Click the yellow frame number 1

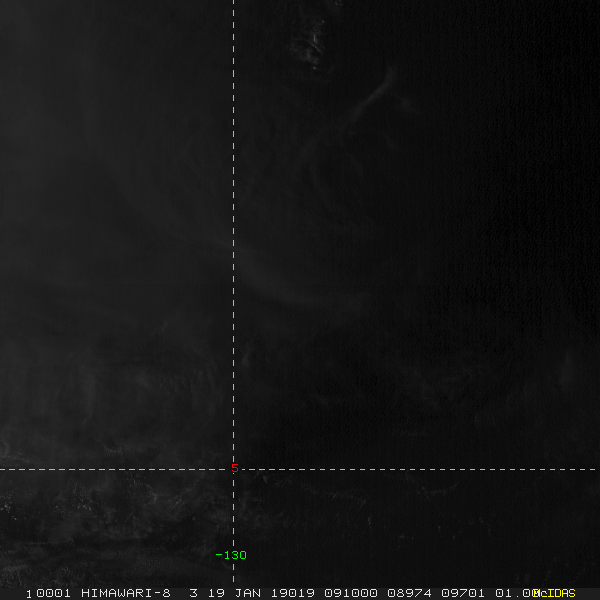[29, 594]
